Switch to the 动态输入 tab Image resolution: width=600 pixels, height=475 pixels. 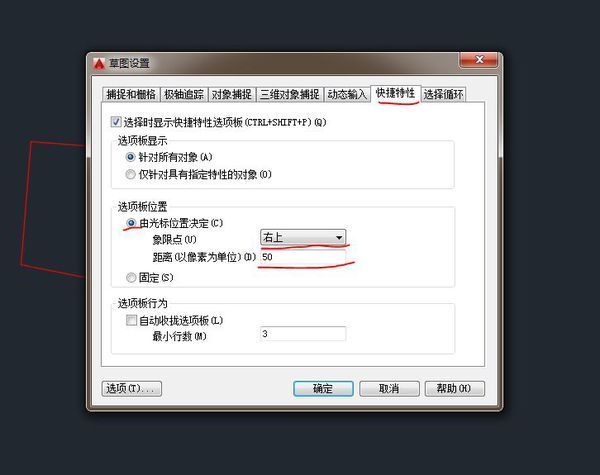(347, 94)
